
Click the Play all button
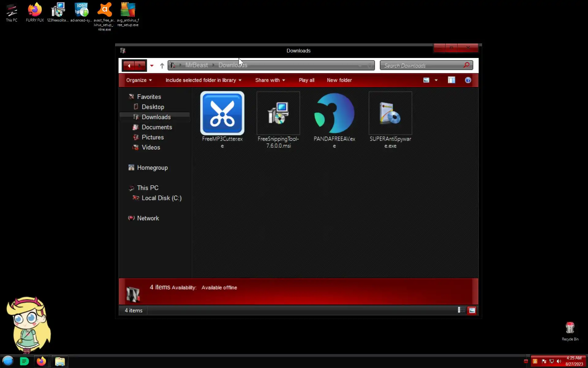coord(306,80)
